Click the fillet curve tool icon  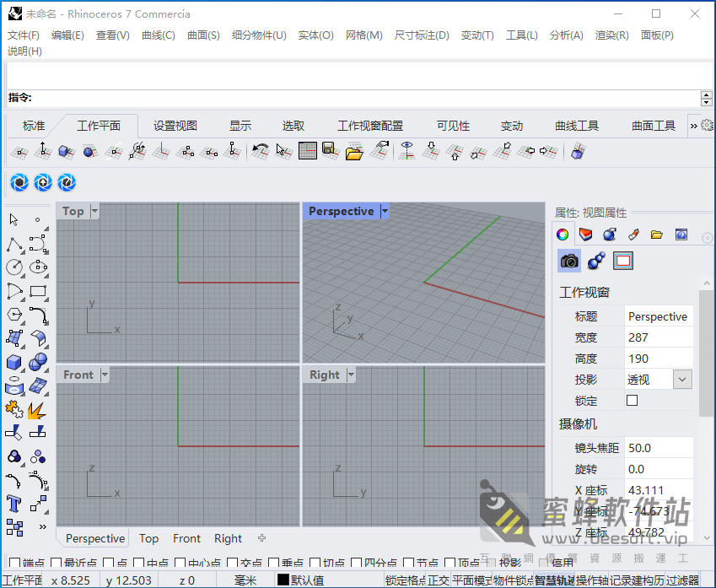(38, 316)
